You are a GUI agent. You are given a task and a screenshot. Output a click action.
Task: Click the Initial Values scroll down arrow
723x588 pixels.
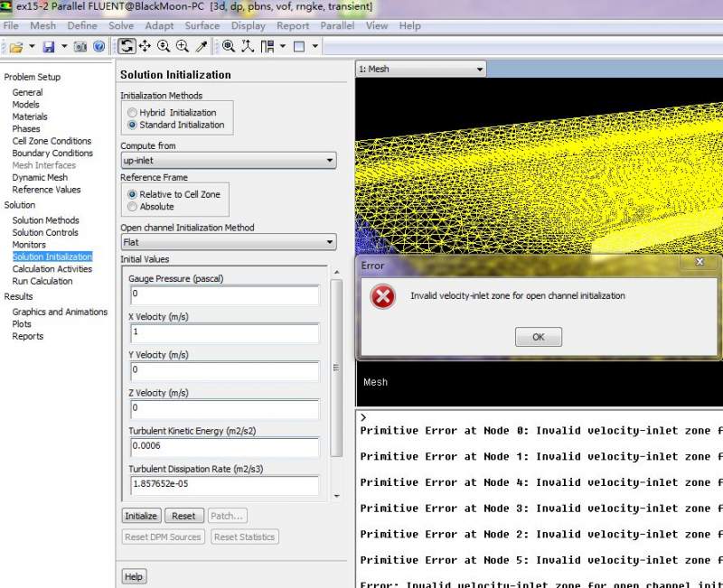tap(336, 496)
